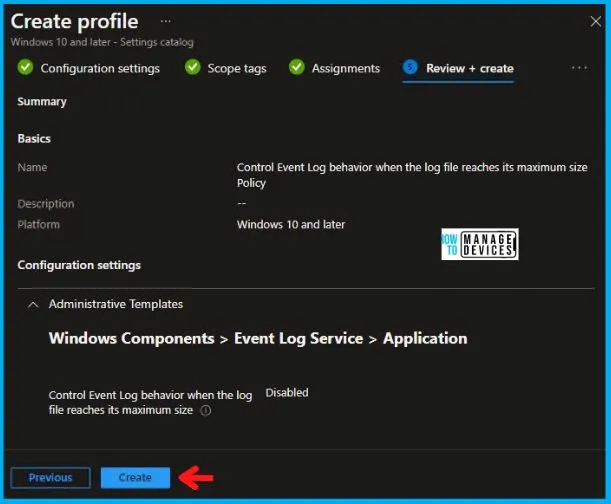
Task: Click the green check icon for Configuration settings
Action: click(25, 67)
